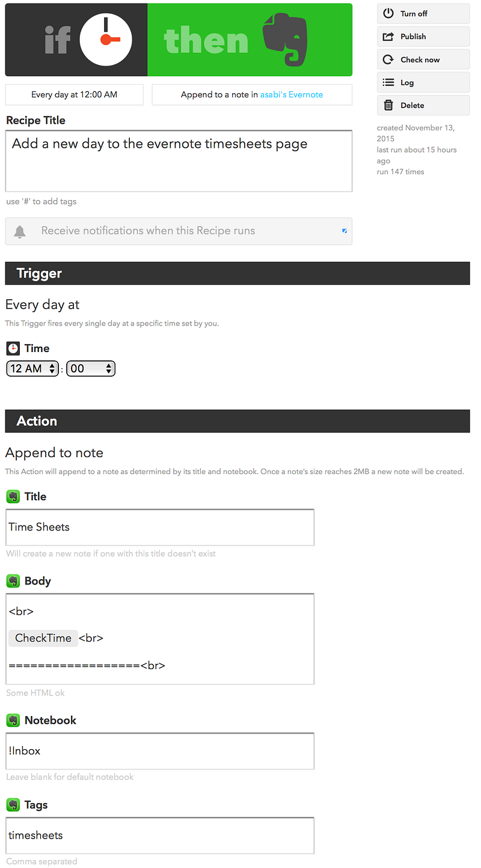Click the small clock icon beside Time

coord(13,348)
